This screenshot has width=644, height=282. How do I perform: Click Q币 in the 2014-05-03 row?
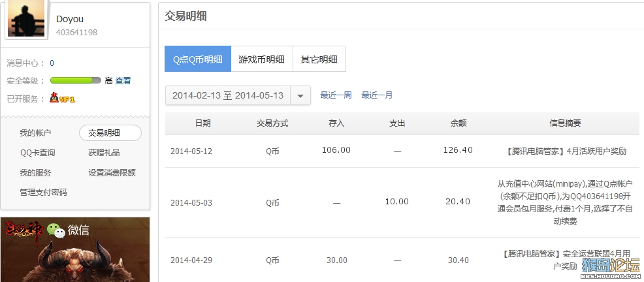(x=272, y=203)
